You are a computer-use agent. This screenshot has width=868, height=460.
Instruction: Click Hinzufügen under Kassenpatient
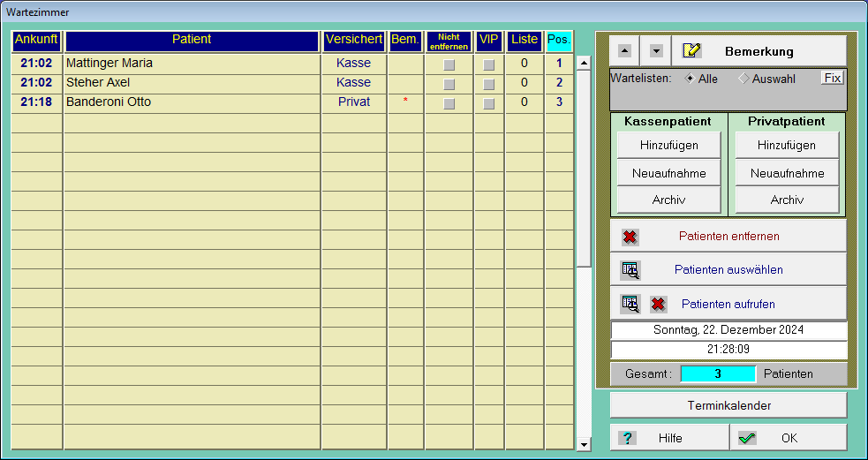[668, 146]
